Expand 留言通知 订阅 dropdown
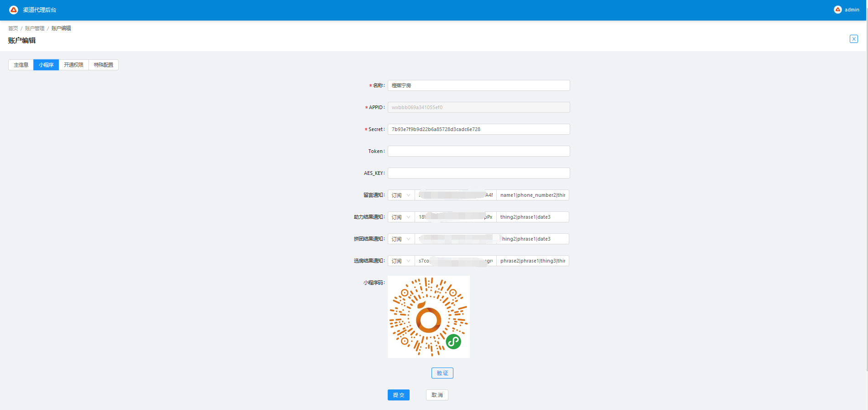868x410 pixels. [401, 195]
